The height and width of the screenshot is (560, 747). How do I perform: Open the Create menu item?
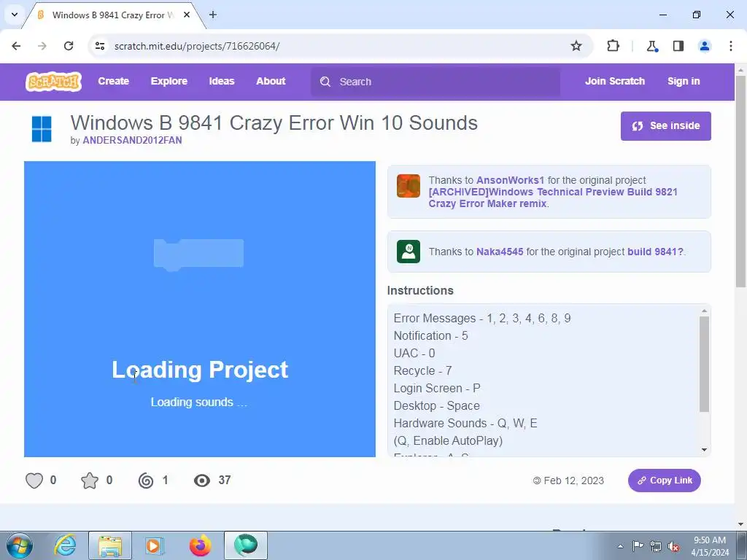pos(113,82)
